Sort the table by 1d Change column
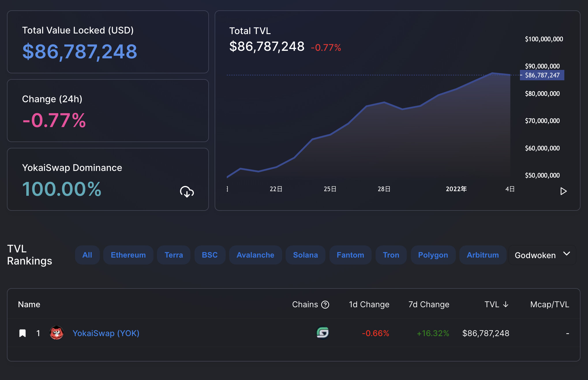588x380 pixels. [x=369, y=304]
